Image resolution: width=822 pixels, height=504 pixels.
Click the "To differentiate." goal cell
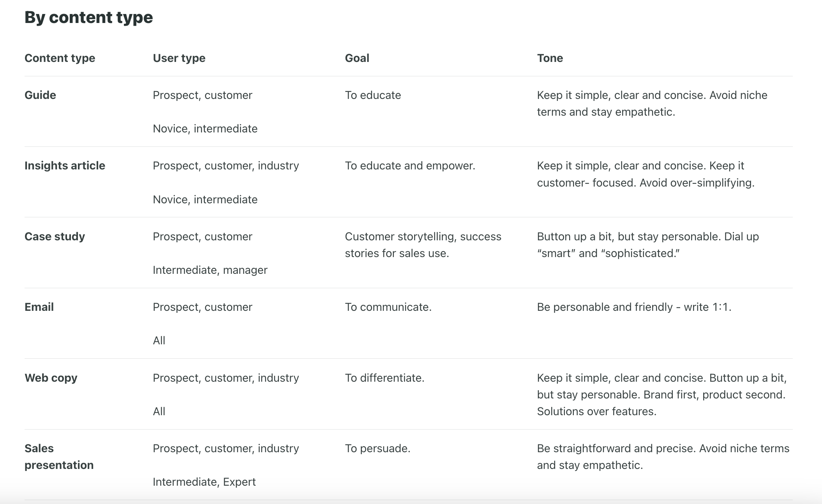[385, 378]
